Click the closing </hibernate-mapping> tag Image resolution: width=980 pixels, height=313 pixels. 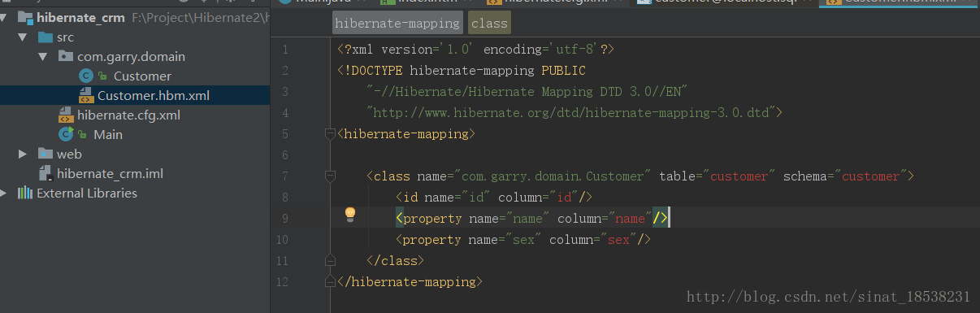point(410,281)
